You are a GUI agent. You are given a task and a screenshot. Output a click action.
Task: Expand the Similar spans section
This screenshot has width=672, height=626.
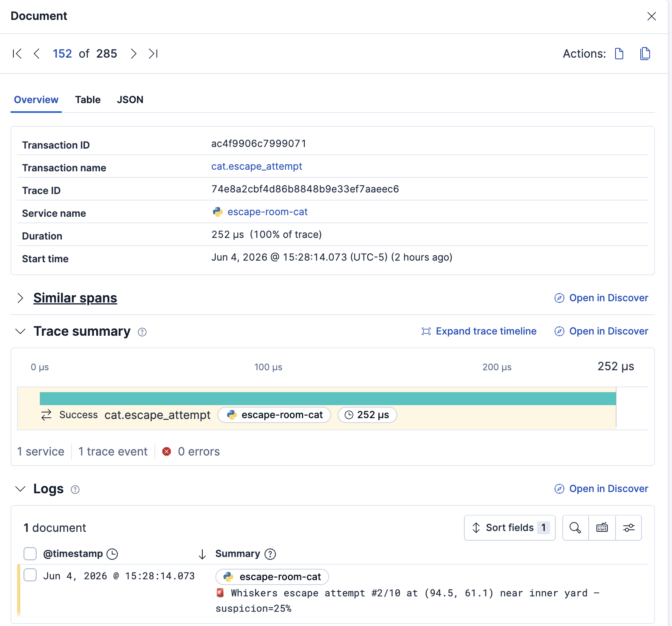pos(20,298)
